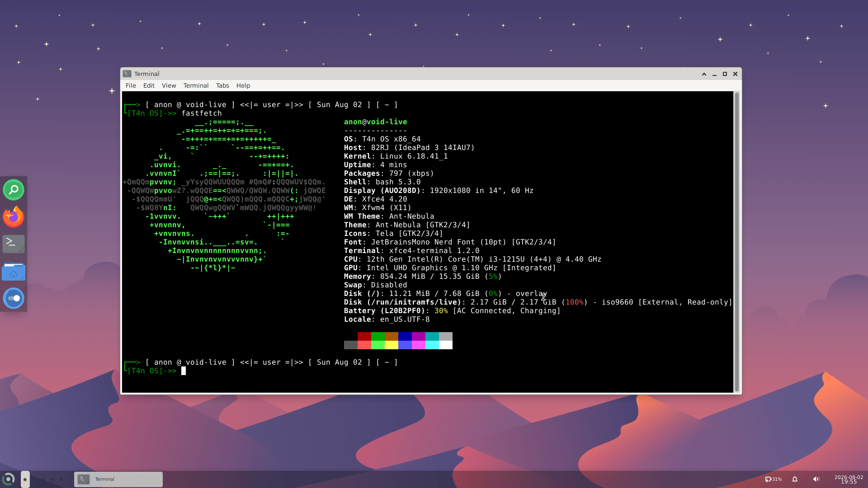Click the white color block in fastfetch palette
868x488 pixels.
tap(446, 345)
